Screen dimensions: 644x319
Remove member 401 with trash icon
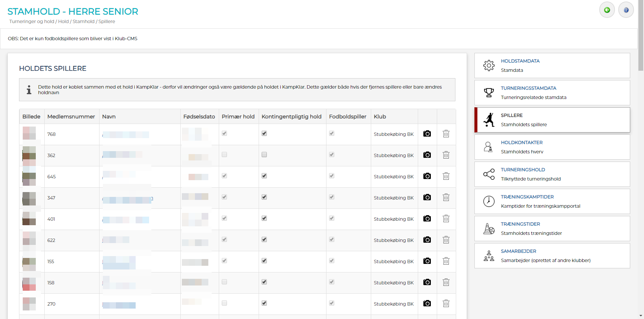[446, 218]
